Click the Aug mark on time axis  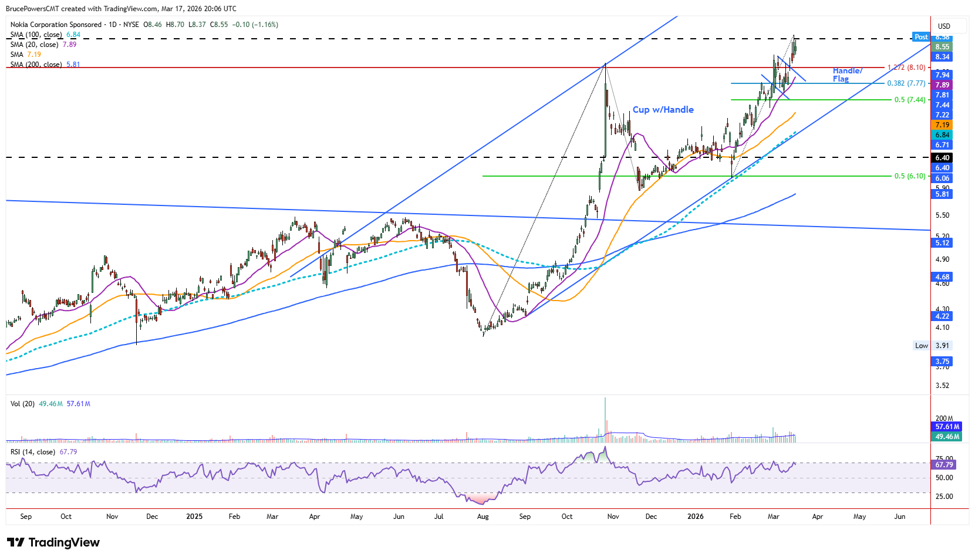tap(483, 517)
